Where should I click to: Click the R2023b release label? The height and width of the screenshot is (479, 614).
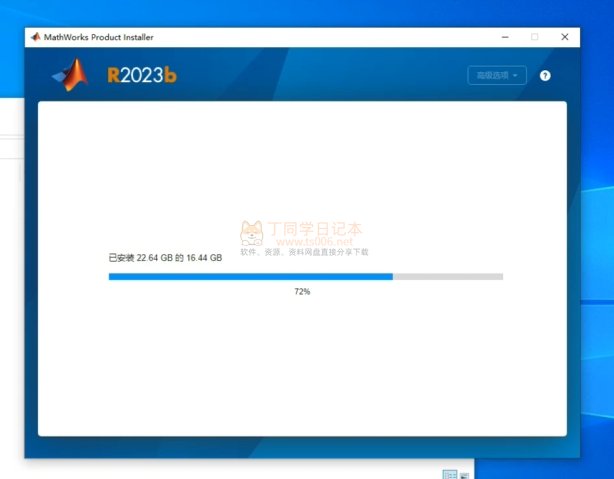[142, 75]
